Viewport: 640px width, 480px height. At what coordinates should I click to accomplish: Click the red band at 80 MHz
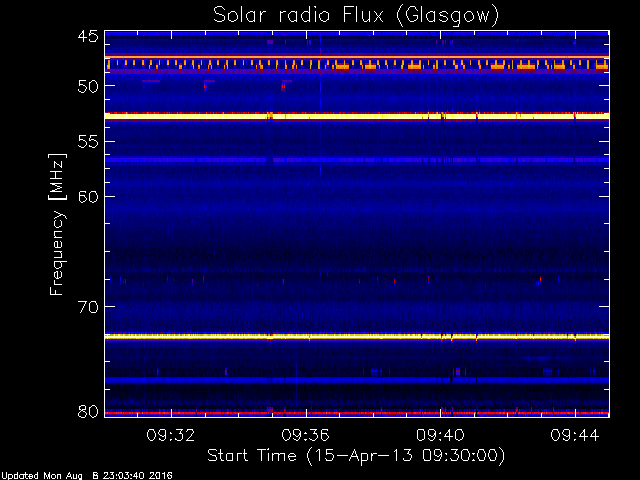click(357, 413)
